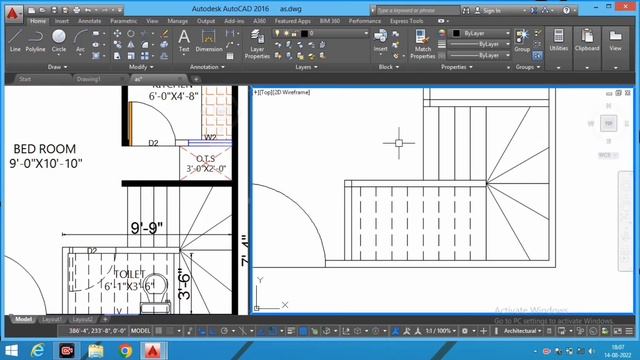Image resolution: width=640 pixels, height=360 pixels.
Task: Open the Lineweight ByLayer dropdown
Action: coord(480,44)
